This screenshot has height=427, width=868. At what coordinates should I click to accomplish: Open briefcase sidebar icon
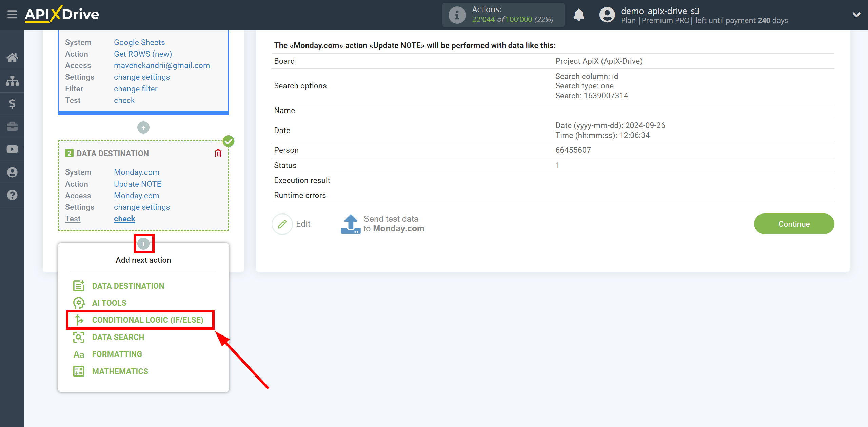(12, 126)
